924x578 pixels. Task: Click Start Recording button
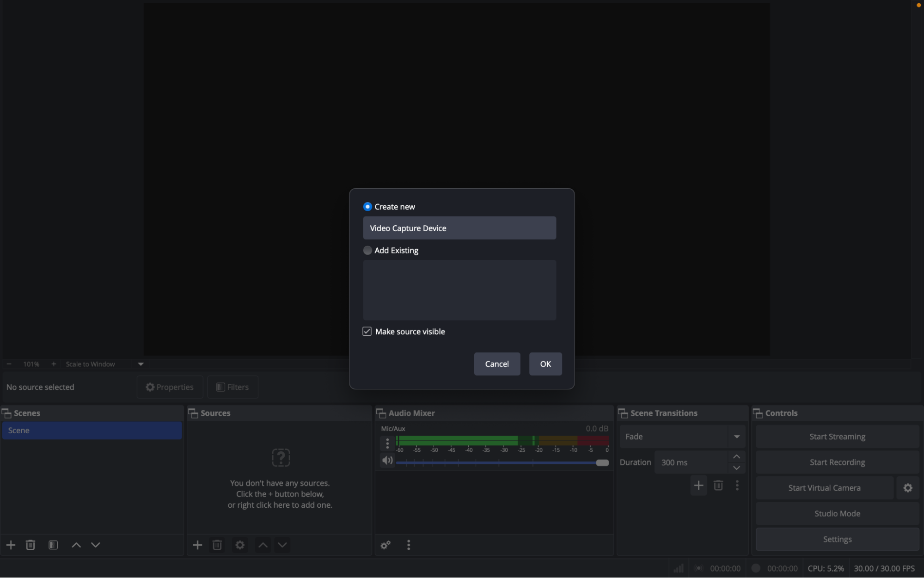point(837,462)
